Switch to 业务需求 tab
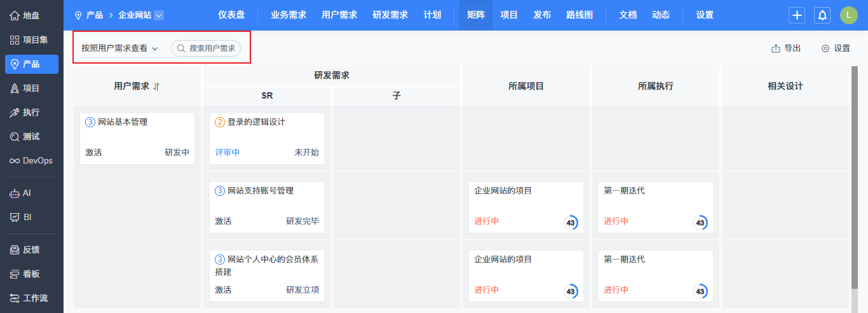The image size is (868, 313). [x=288, y=15]
